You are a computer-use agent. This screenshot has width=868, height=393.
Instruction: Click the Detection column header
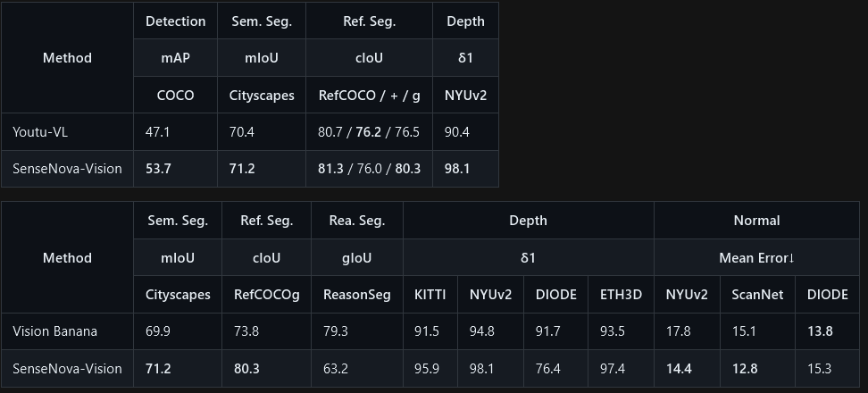coord(176,21)
